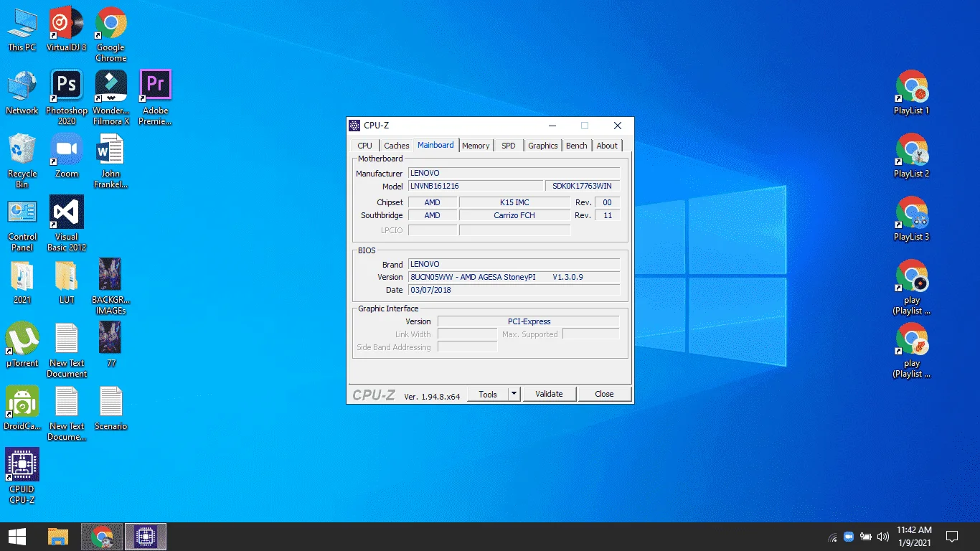Click the PCI-Express Graphic Interface value
This screenshot has width=980, height=551.
tap(528, 321)
